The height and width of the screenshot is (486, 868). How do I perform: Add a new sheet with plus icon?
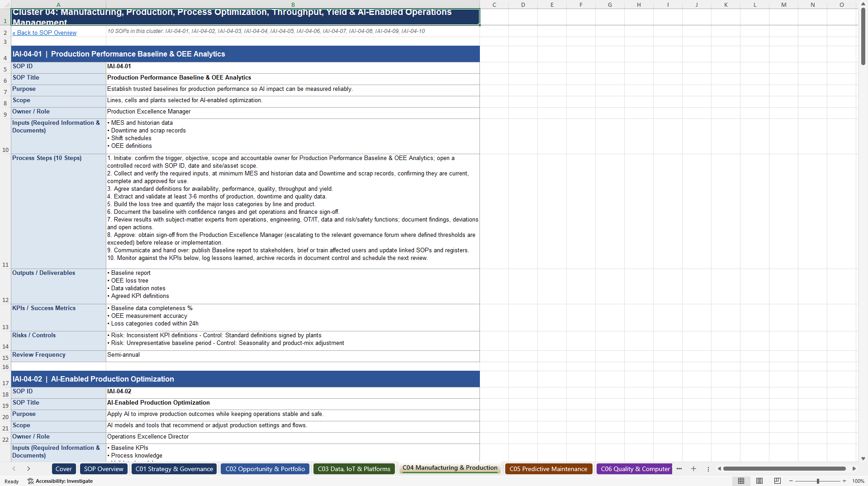[693, 469]
